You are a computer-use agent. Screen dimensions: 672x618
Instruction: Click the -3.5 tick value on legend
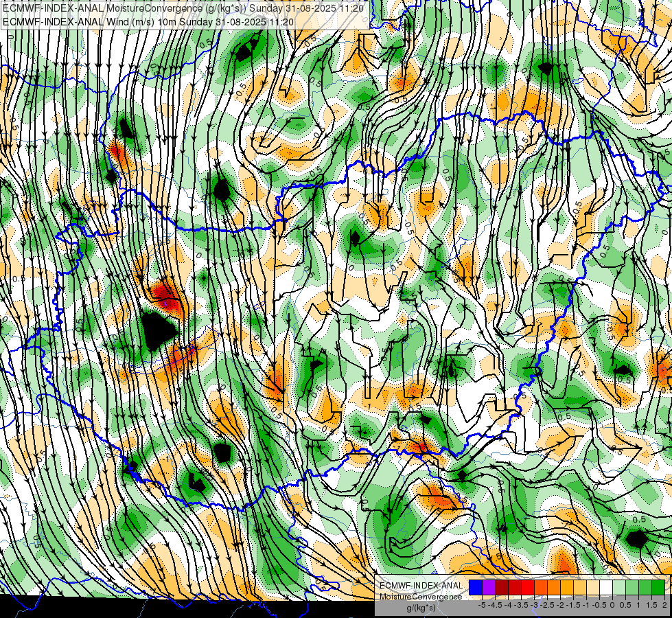pos(521,605)
